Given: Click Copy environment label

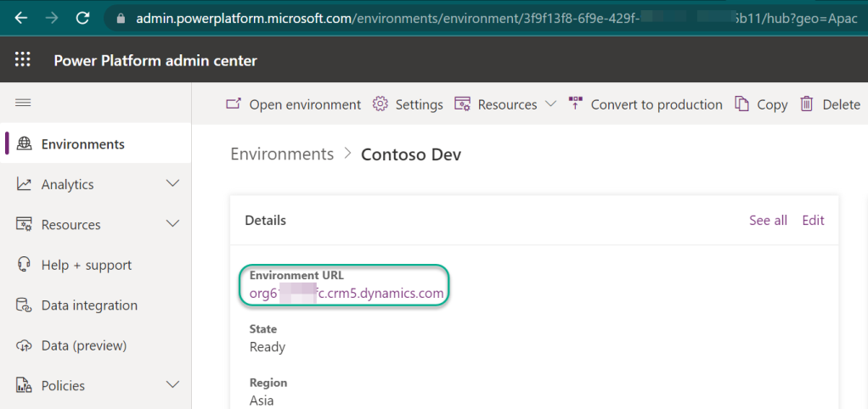Looking at the screenshot, I should click(x=772, y=105).
